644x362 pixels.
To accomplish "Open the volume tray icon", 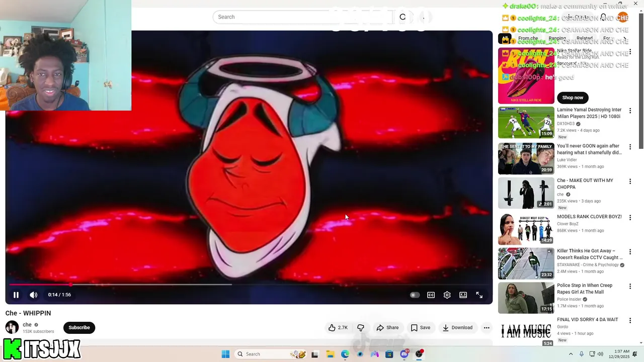I will (x=600, y=354).
